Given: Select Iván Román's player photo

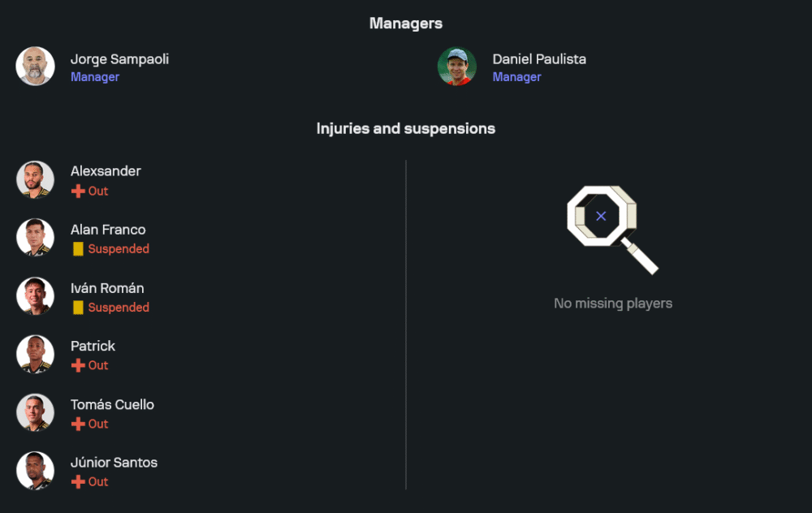Looking at the screenshot, I should coord(35,296).
